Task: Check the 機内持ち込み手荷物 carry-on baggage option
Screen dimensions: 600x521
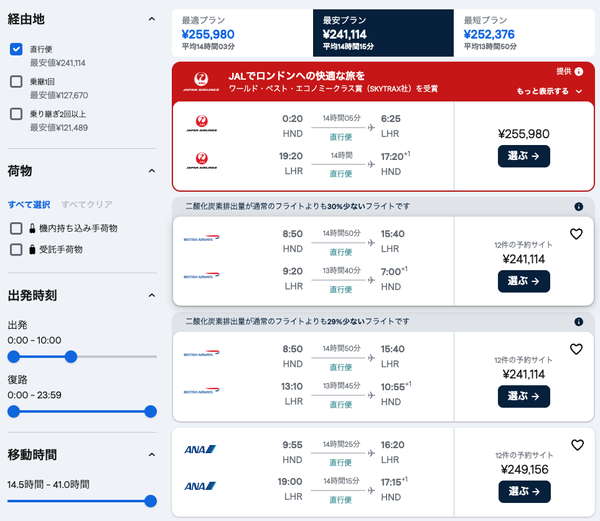Action: (x=16, y=228)
